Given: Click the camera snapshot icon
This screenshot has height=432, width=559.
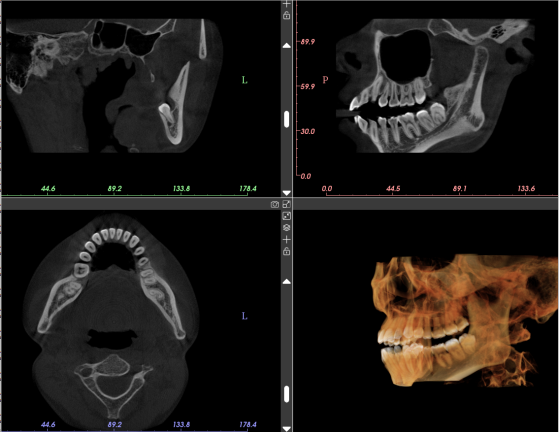Looking at the screenshot, I should click(x=275, y=204).
